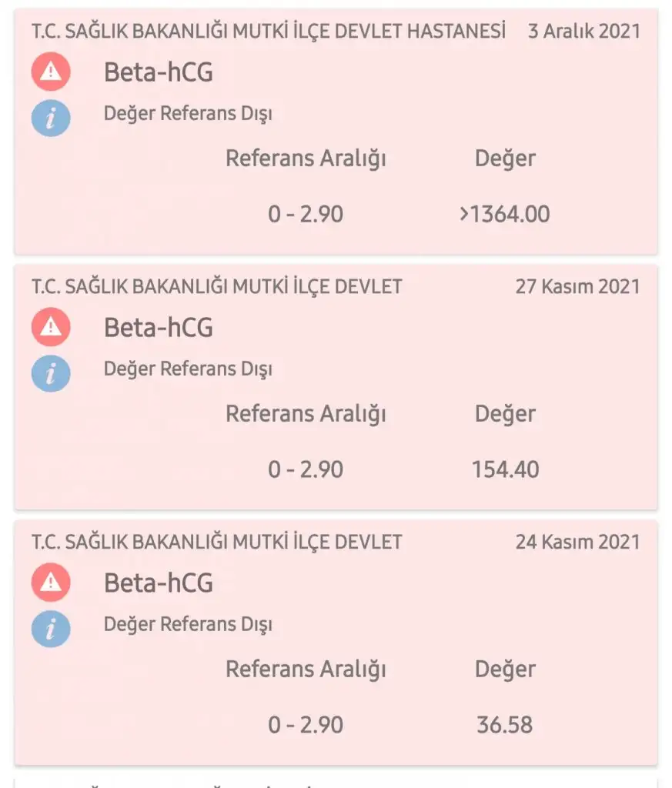672x788 pixels.
Task: Select the 154.40 result value
Action: click(x=505, y=469)
